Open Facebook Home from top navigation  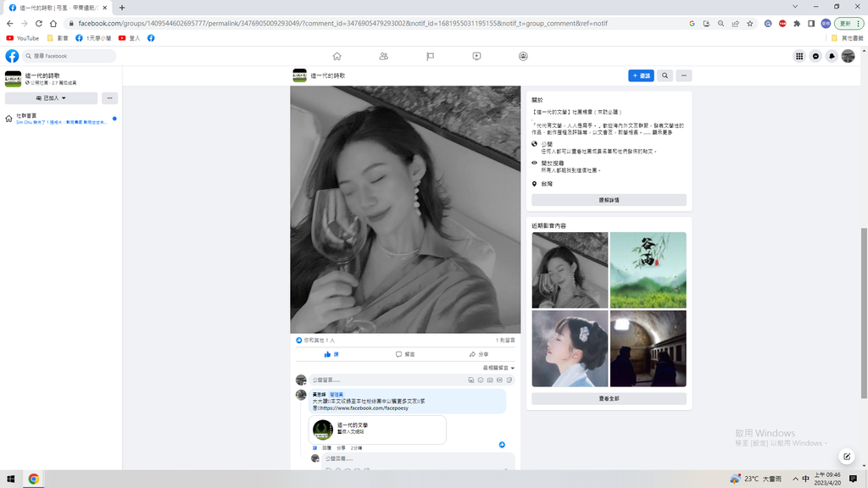(x=337, y=56)
